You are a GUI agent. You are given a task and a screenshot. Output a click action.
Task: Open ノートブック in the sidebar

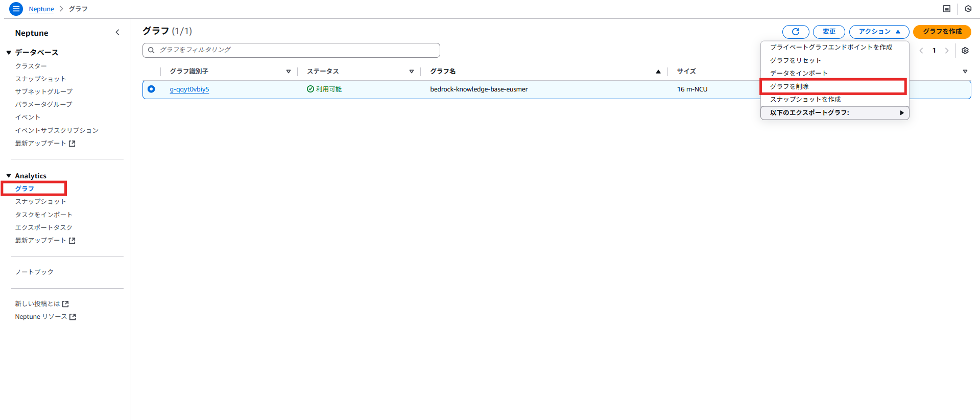tap(34, 272)
